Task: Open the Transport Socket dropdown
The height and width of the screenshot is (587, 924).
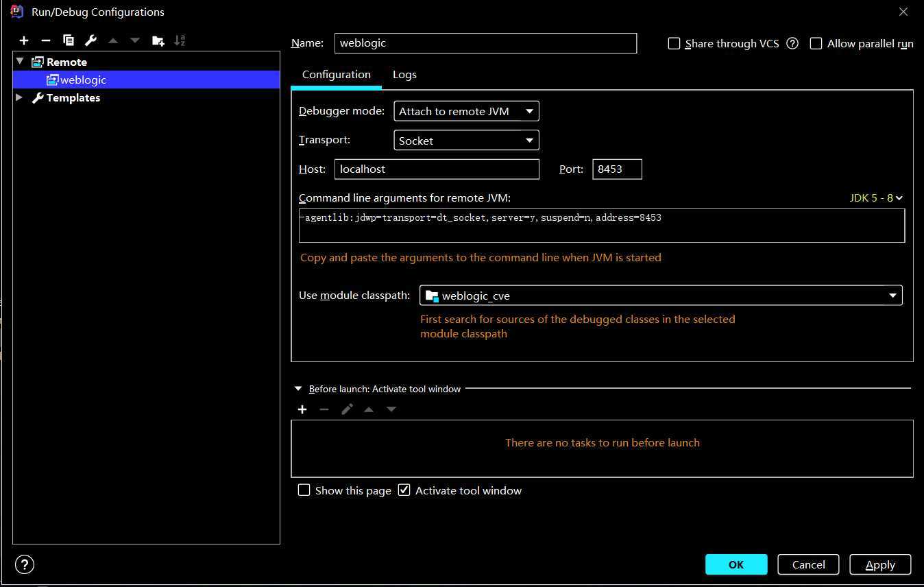Action: coord(466,141)
